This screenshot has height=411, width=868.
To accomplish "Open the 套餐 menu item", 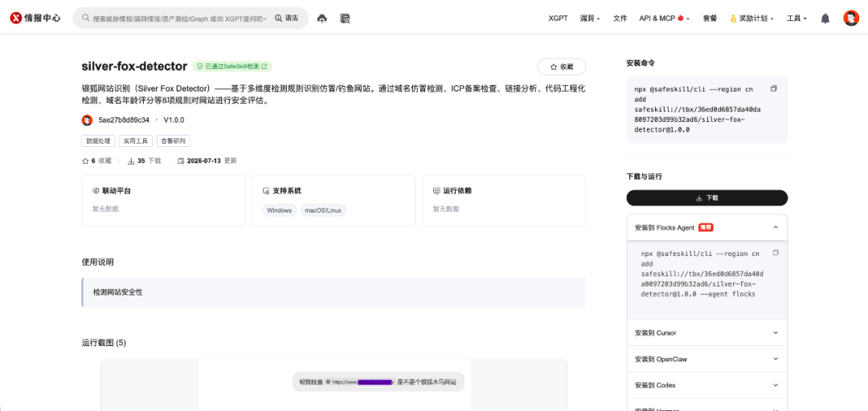I will (710, 18).
